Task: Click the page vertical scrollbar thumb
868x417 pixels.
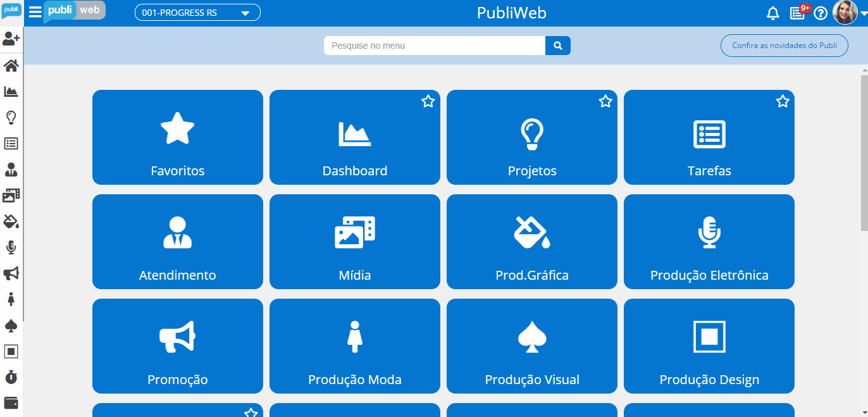Action: click(x=864, y=154)
